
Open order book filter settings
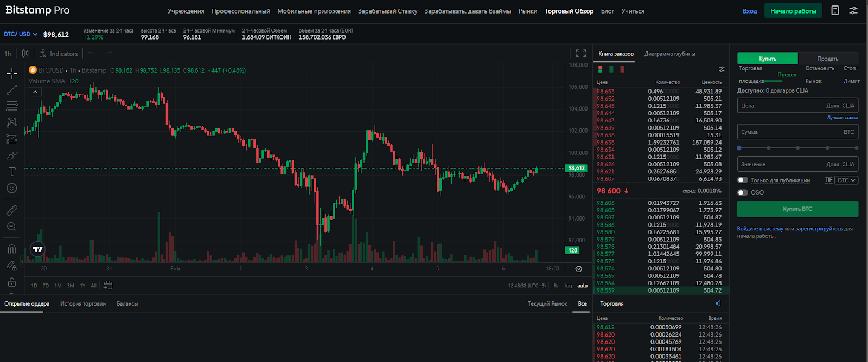tap(722, 69)
